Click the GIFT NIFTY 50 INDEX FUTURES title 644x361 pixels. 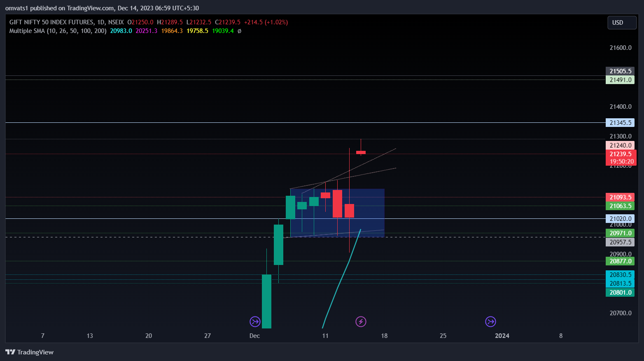point(51,22)
